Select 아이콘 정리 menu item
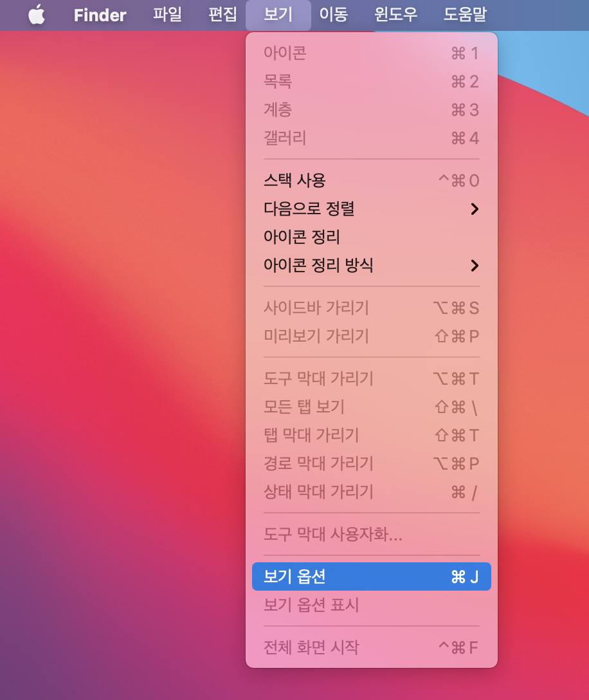Viewport: 589px width, 700px height. pos(371,237)
